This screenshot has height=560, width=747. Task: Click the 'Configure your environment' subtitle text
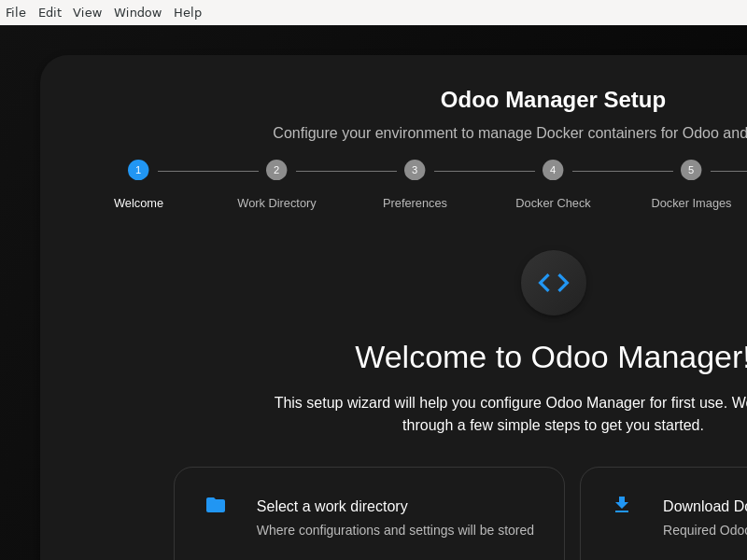510,133
